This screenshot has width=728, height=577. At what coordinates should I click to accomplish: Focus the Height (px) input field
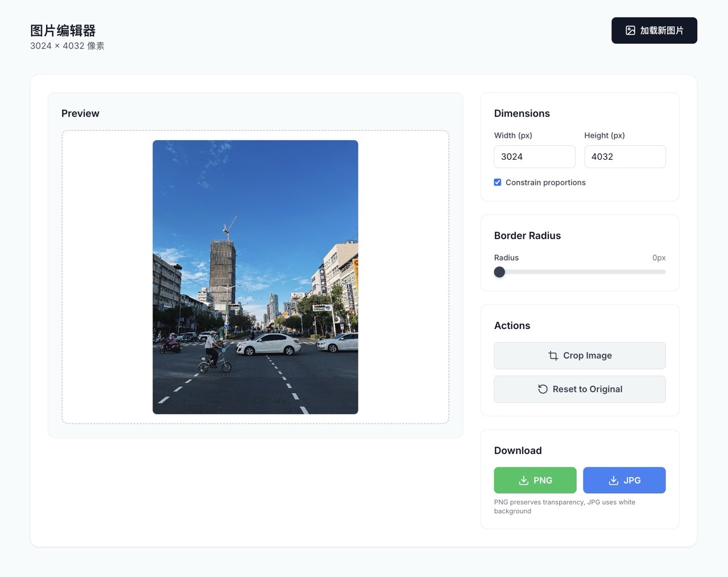point(624,156)
